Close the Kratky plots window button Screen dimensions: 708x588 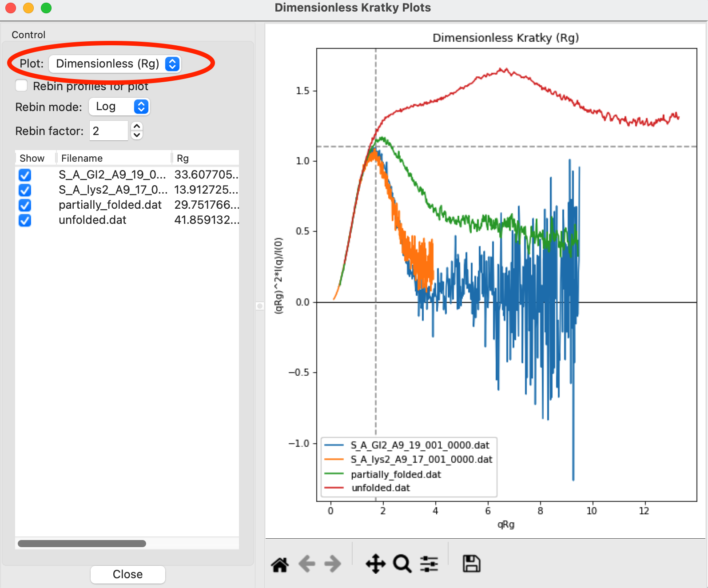tap(128, 574)
